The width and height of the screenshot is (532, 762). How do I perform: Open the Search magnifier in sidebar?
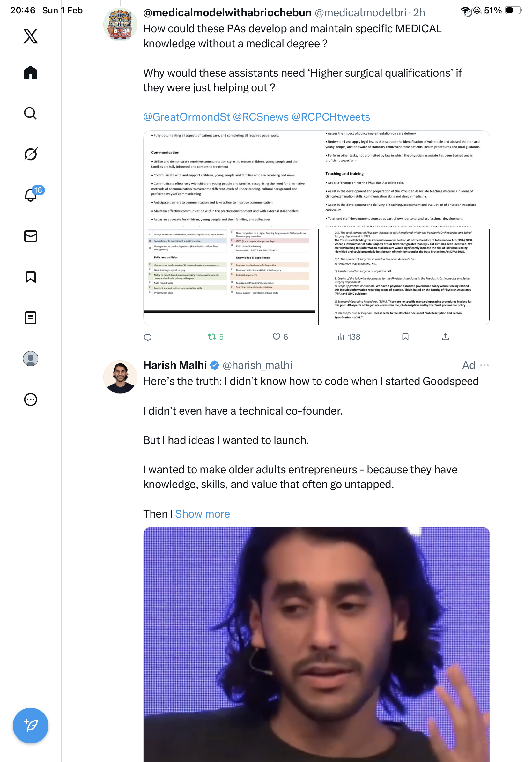tap(31, 114)
